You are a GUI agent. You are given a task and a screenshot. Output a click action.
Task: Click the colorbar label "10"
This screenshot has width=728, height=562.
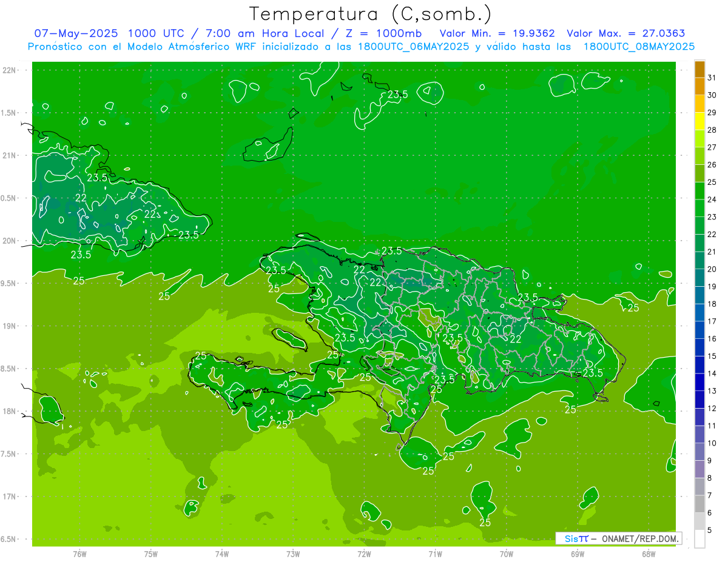712,443
